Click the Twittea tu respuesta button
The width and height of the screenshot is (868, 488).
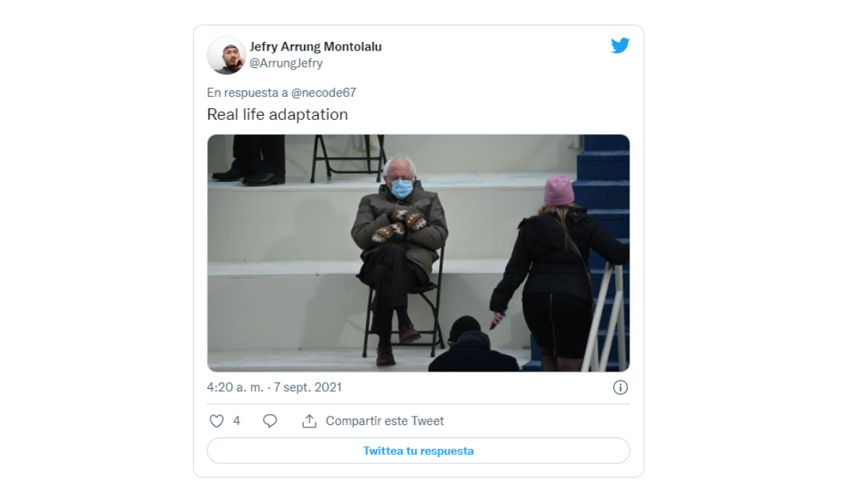tap(418, 450)
